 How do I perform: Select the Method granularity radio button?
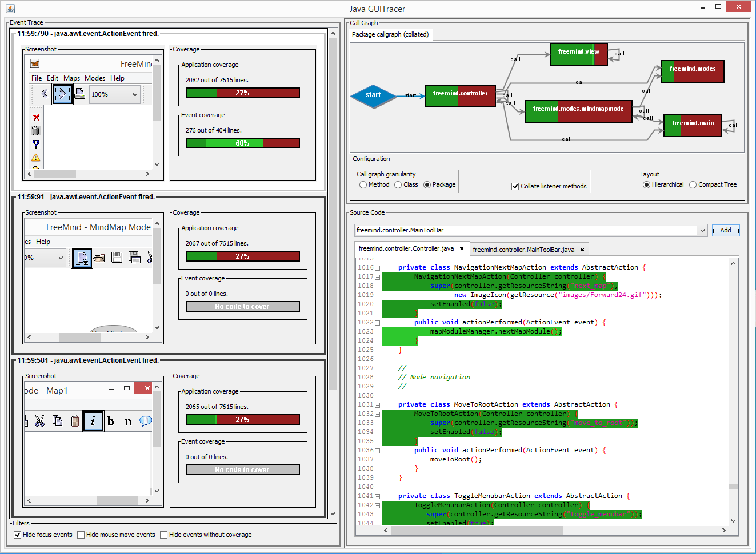tap(363, 184)
